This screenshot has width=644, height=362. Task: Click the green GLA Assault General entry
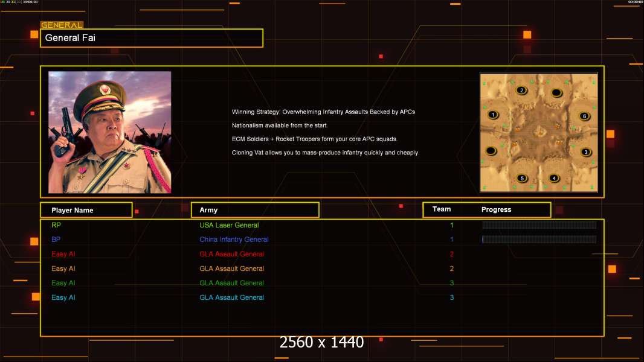pyautogui.click(x=231, y=283)
